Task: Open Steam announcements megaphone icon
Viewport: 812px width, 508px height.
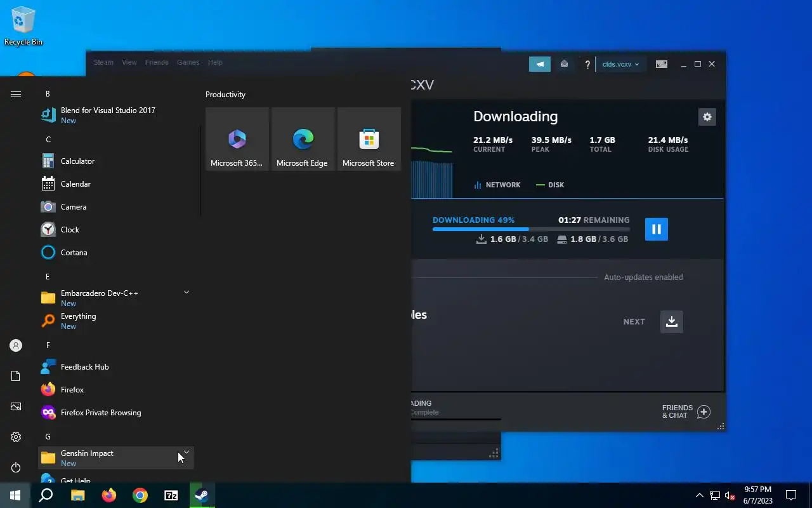Action: click(540, 64)
